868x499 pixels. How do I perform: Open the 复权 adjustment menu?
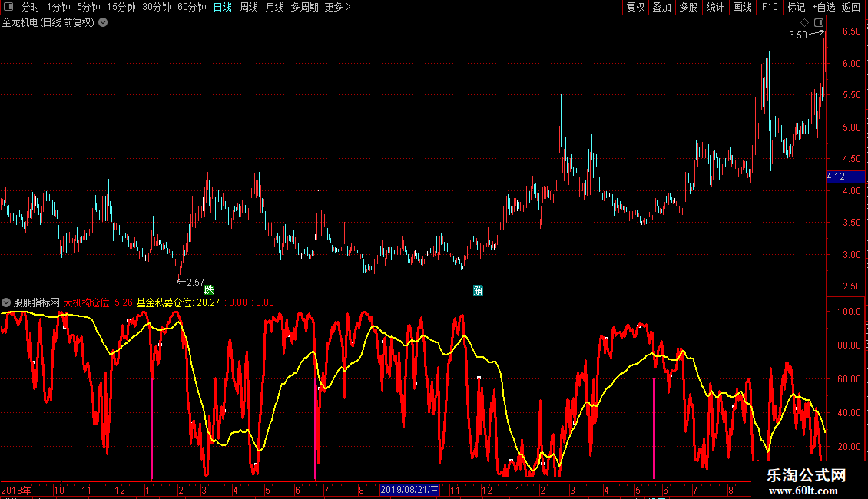(635, 7)
